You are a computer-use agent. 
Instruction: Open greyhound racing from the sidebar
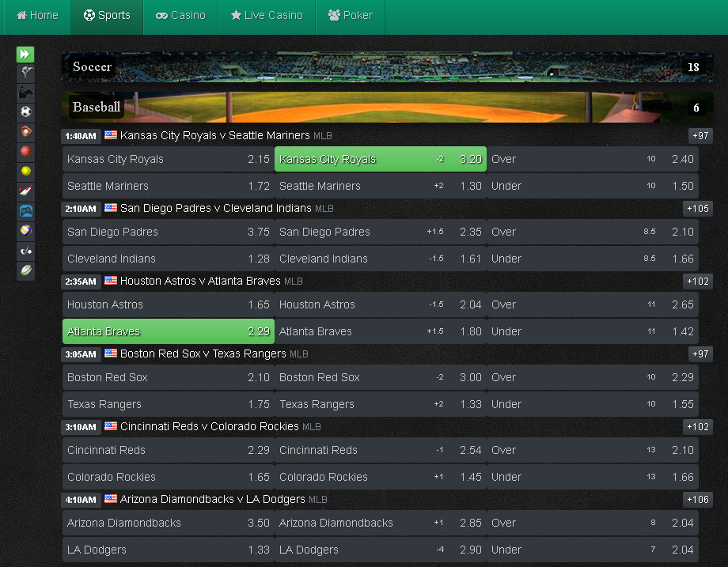(x=25, y=73)
